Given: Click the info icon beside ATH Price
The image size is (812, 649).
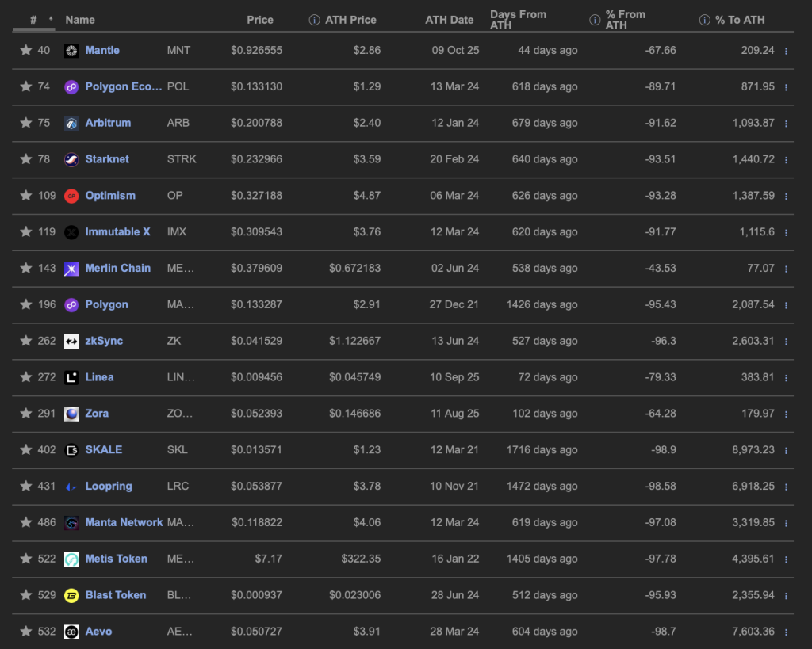Looking at the screenshot, I should 314,20.
